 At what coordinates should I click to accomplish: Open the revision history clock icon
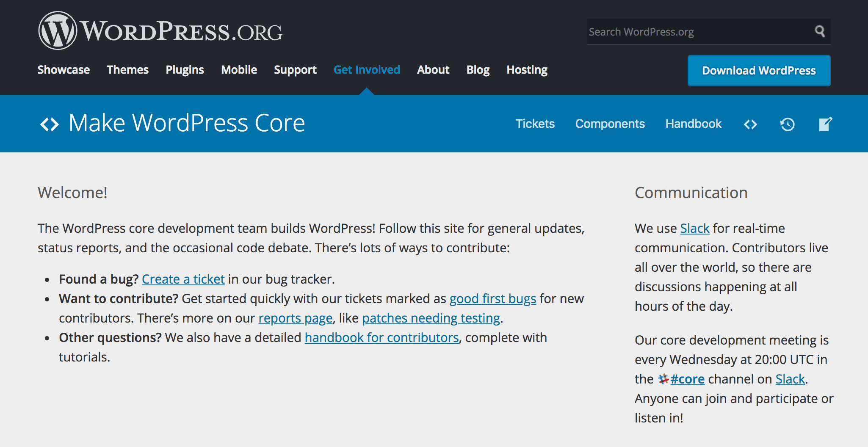tap(788, 124)
